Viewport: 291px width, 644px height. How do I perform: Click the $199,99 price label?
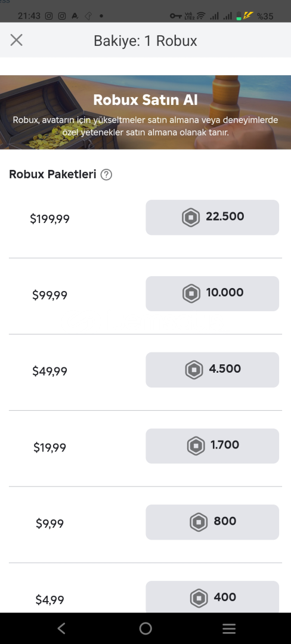pyautogui.click(x=49, y=219)
